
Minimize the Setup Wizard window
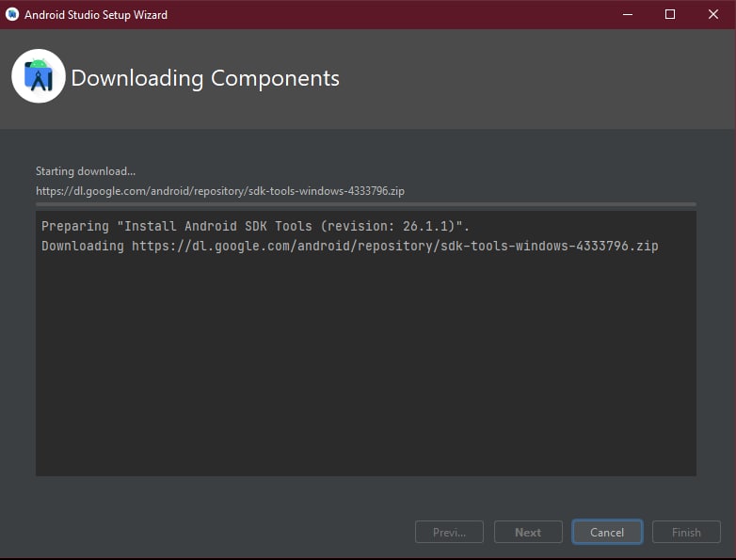click(628, 14)
